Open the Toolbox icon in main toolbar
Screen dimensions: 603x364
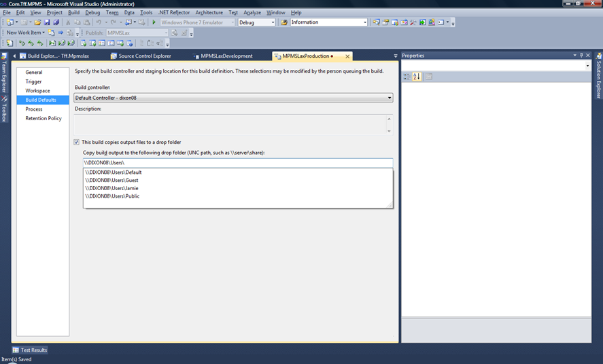pyautogui.click(x=413, y=22)
